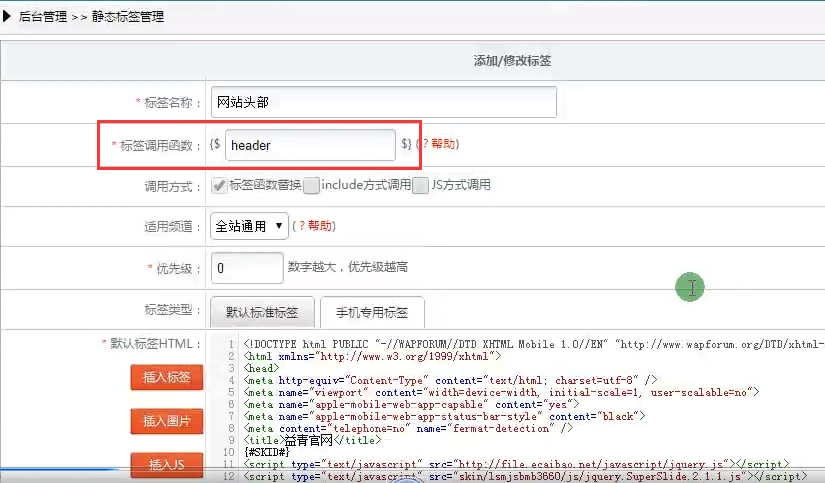Switch to the 默认标准标签 tab
This screenshot has height=483, width=825.
click(262, 313)
